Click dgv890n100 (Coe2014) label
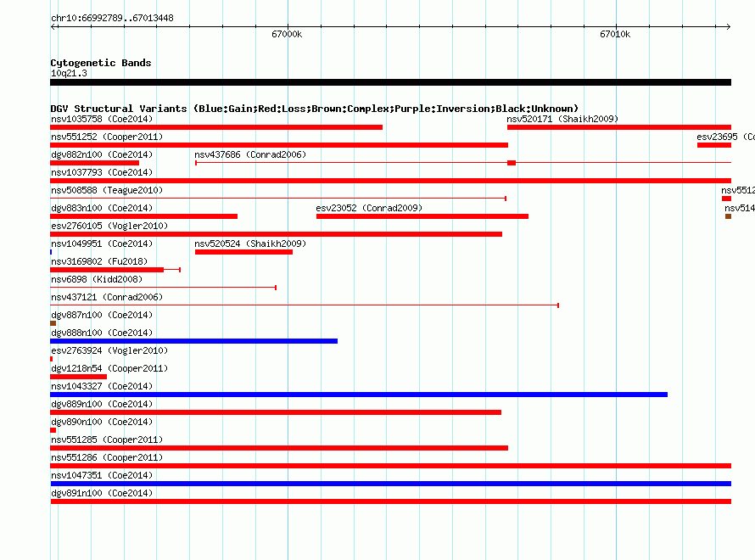 click(102, 422)
